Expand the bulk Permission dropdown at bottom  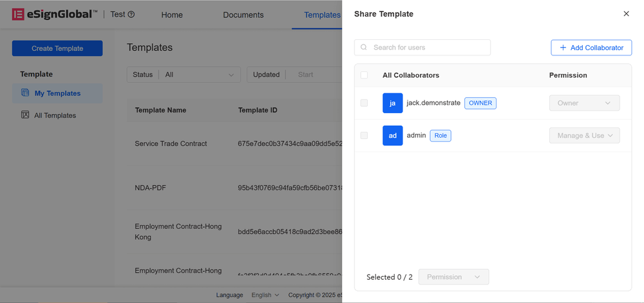click(453, 277)
